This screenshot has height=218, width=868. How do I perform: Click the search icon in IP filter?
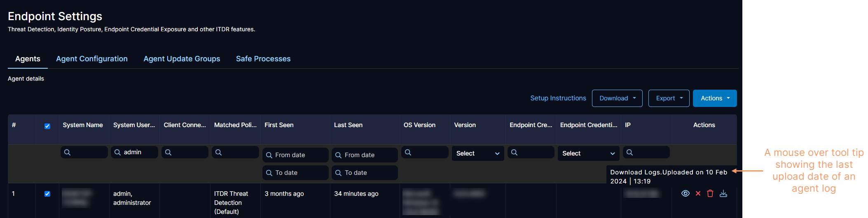[629, 152]
